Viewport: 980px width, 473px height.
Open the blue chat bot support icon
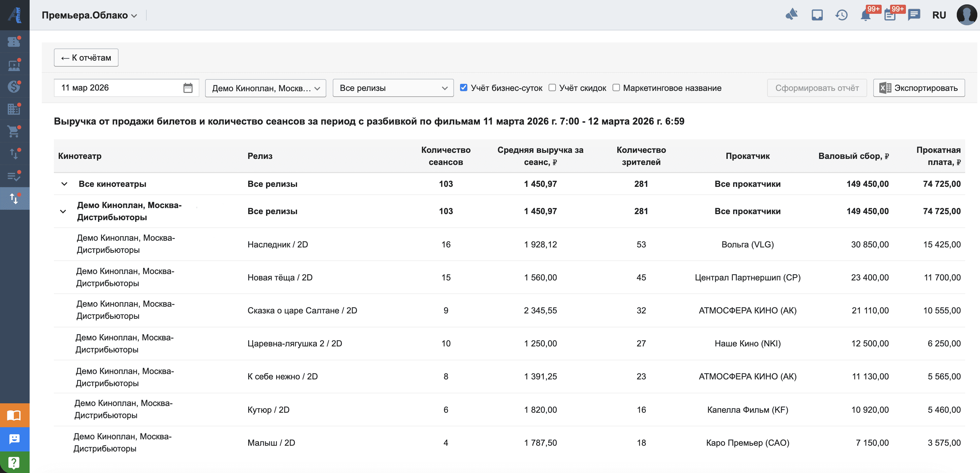coord(14,439)
